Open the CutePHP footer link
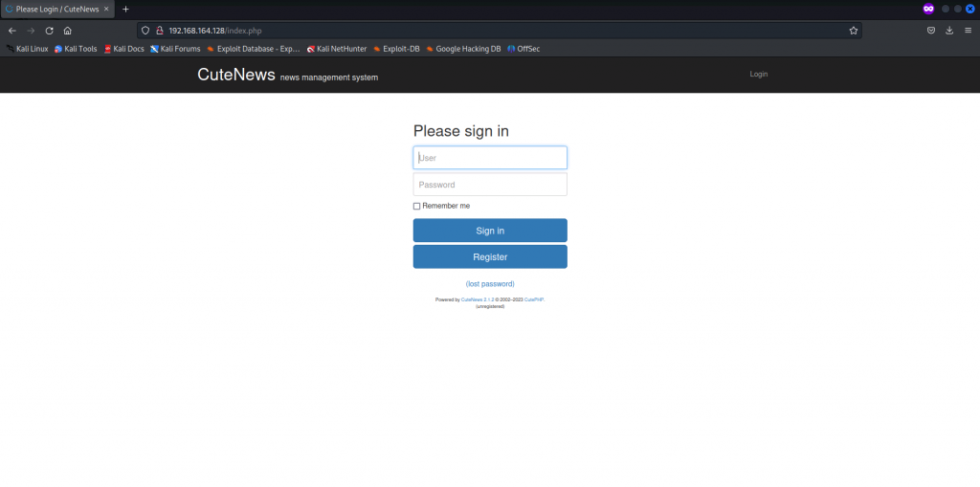 (534, 300)
